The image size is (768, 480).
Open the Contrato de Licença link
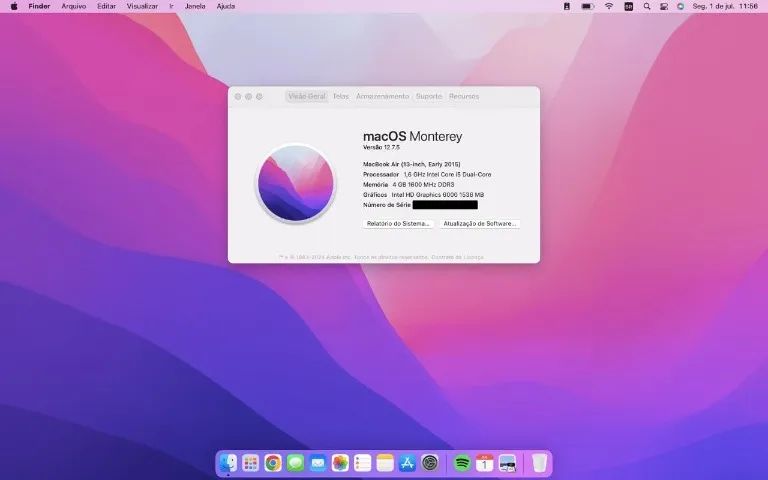[457, 257]
